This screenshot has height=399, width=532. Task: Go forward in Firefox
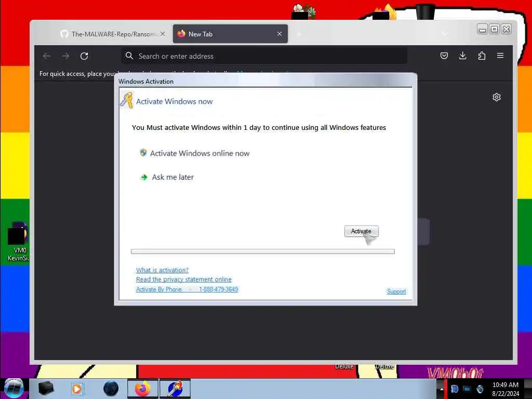65,56
